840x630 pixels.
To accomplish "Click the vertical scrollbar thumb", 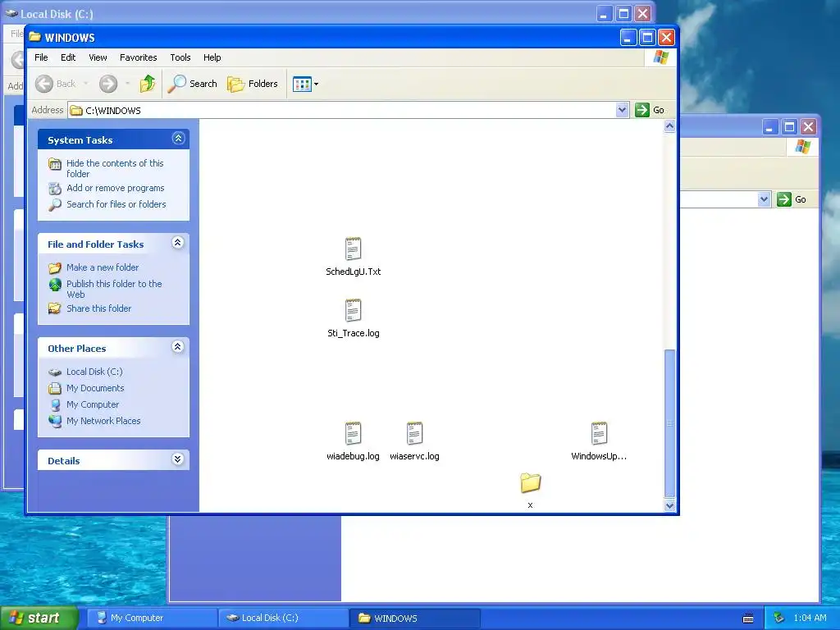I will point(669,423).
